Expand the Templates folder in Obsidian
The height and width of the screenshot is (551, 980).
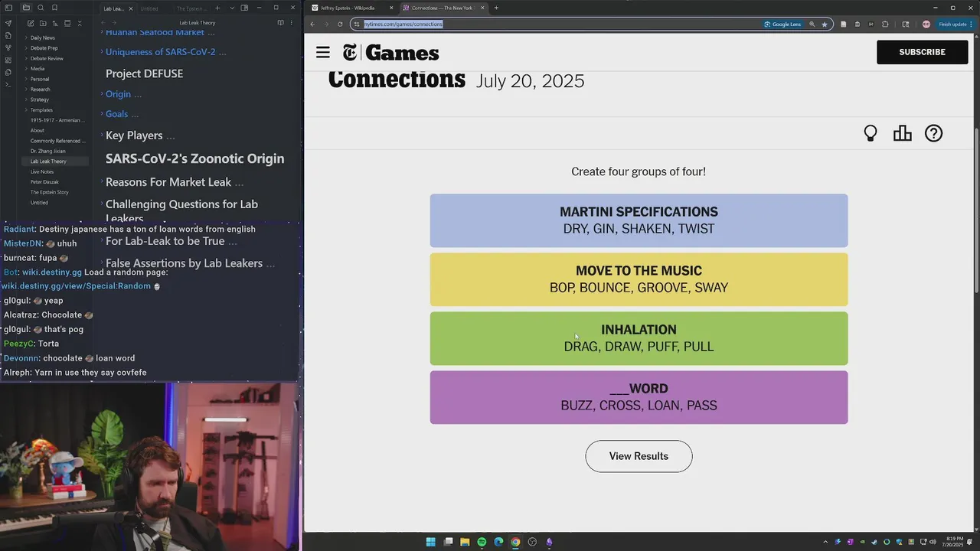(26, 110)
